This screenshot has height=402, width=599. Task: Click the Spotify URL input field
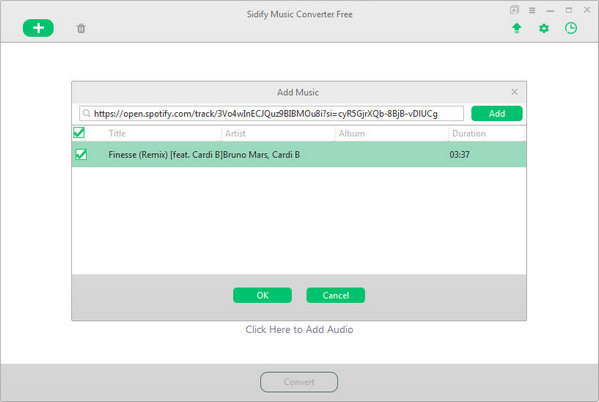[271, 113]
